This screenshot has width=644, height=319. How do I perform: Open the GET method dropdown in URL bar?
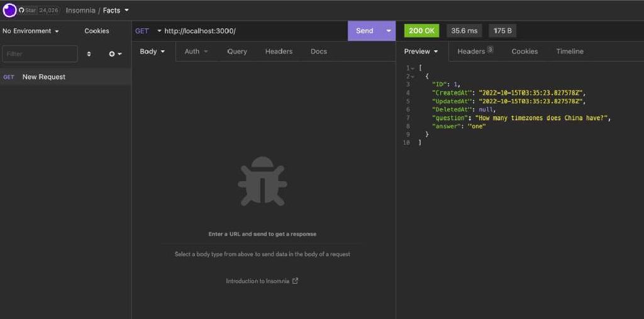(148, 31)
